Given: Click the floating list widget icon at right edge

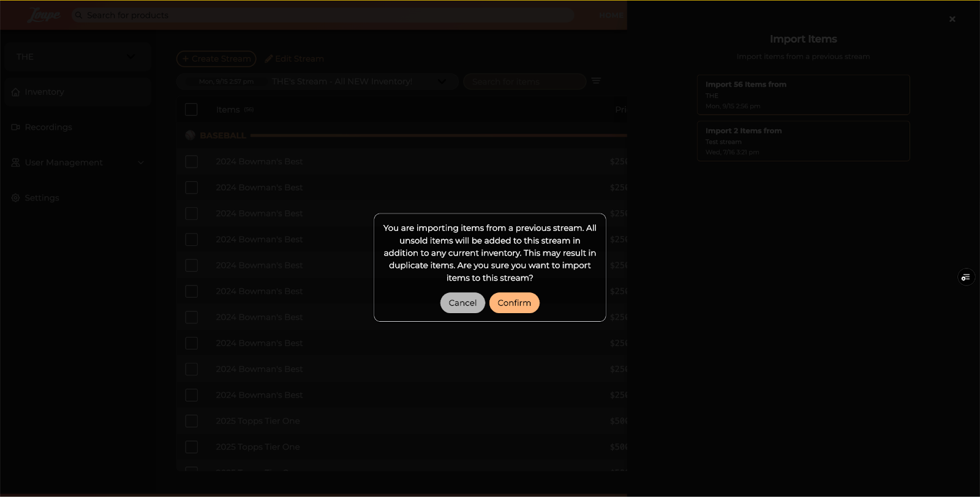Looking at the screenshot, I should coord(965,278).
